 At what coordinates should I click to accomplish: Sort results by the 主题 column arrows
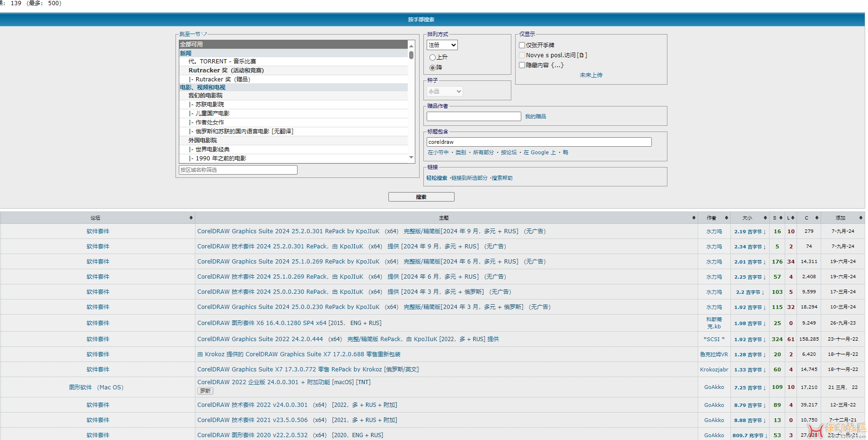[x=694, y=218]
